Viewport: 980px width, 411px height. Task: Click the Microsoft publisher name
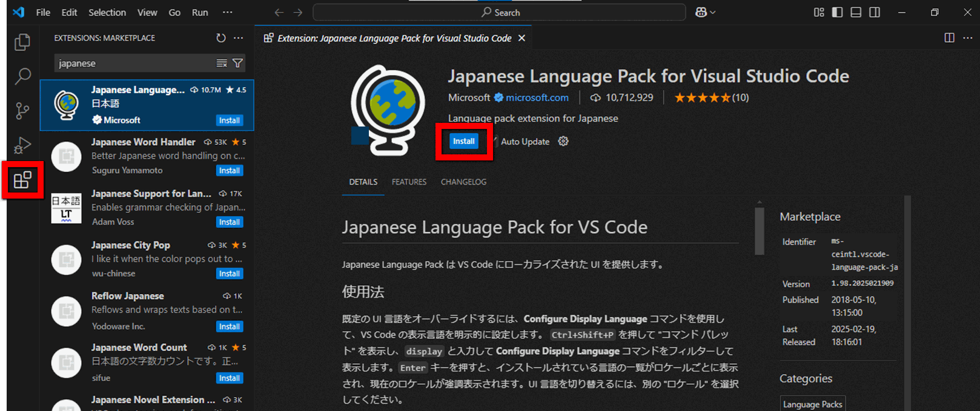click(469, 97)
